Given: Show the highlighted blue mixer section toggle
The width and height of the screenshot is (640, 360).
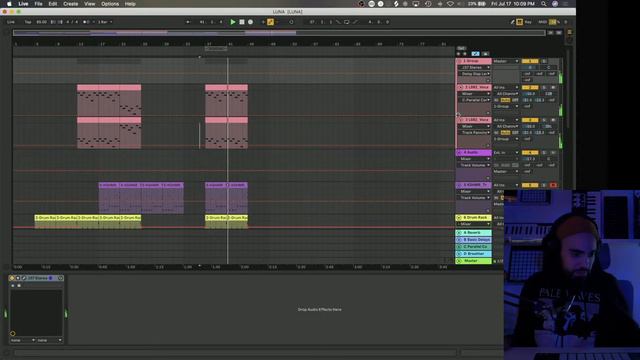Looking at the screenshot, I should tap(475, 53).
